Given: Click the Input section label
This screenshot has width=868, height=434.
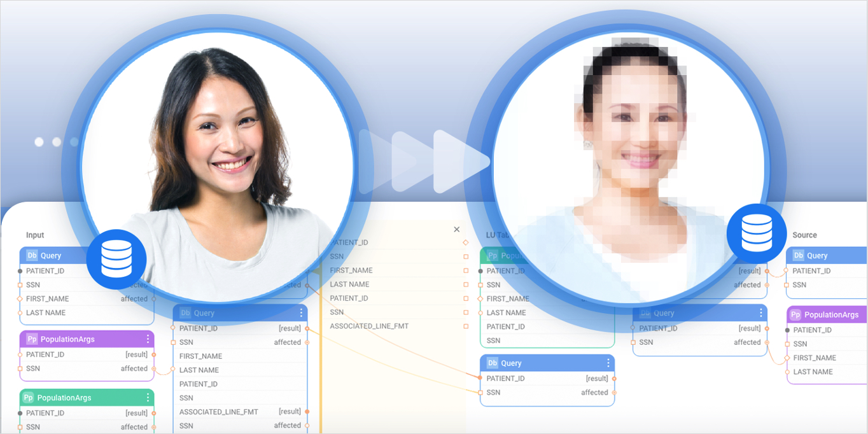Looking at the screenshot, I should click(x=35, y=235).
